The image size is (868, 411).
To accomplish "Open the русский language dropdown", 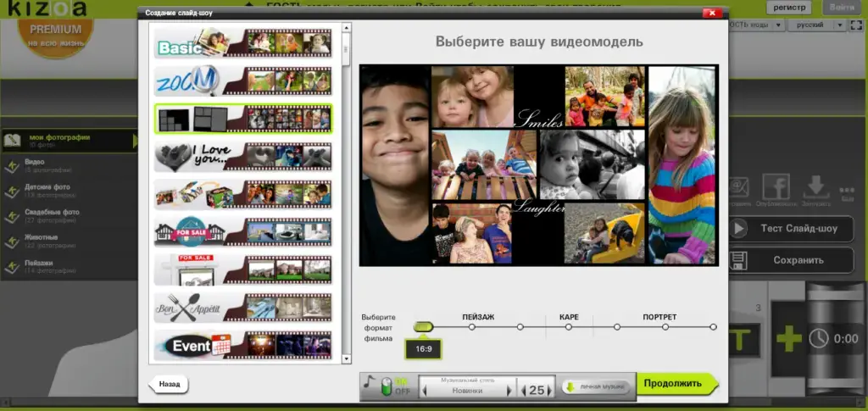I will [816, 25].
